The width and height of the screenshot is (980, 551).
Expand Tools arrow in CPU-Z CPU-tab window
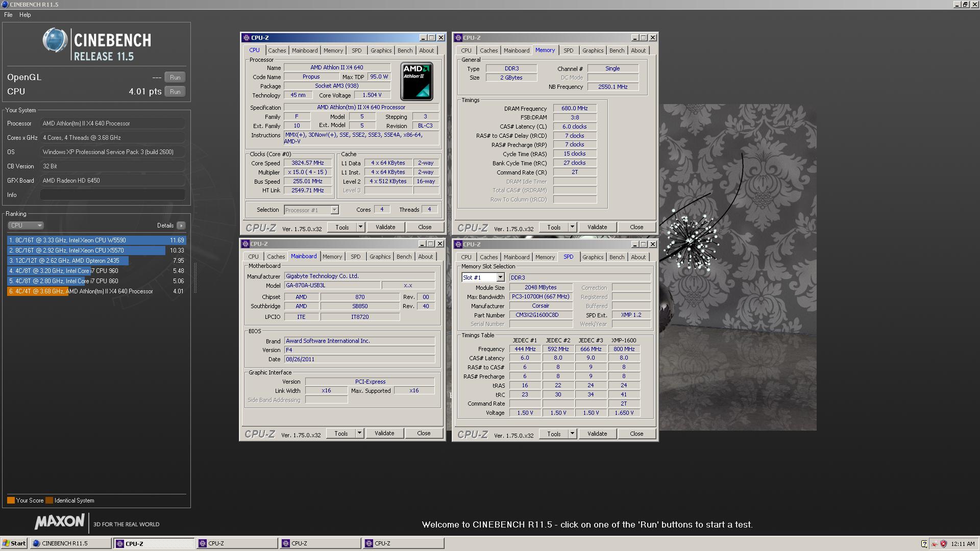(360, 227)
